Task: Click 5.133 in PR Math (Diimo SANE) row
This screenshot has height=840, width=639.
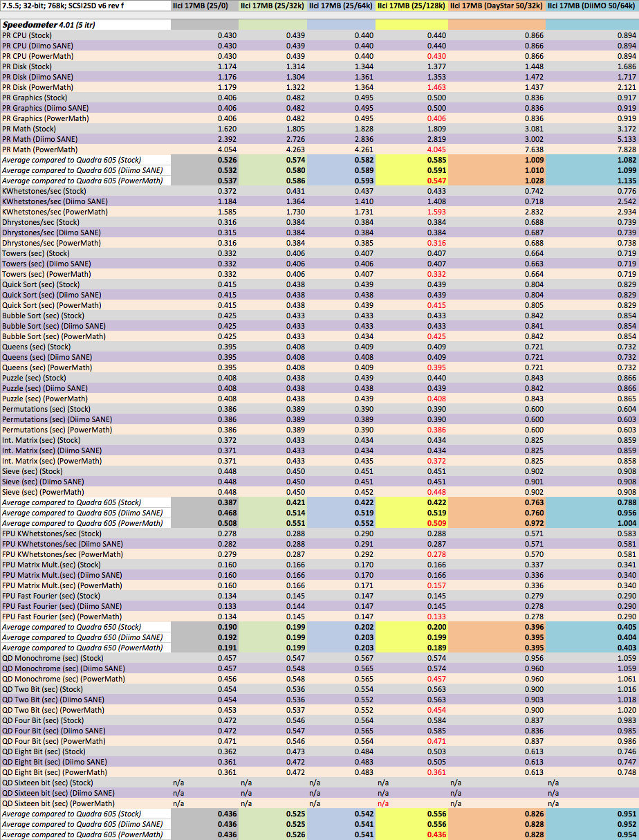Action: pyautogui.click(x=626, y=138)
